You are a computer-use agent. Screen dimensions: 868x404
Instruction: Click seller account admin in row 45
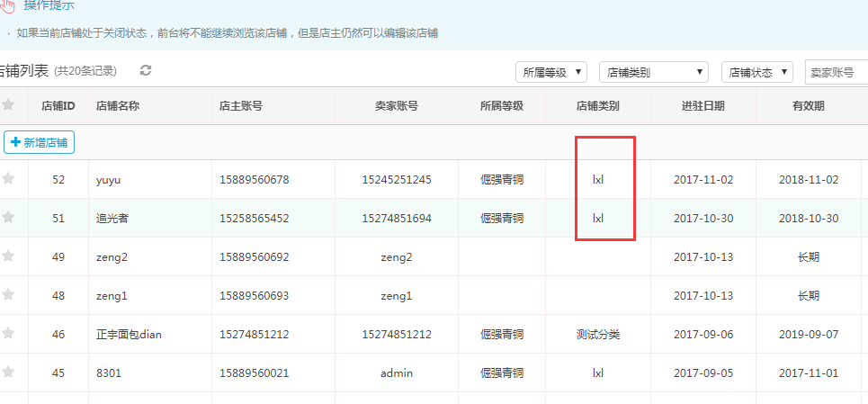point(396,373)
